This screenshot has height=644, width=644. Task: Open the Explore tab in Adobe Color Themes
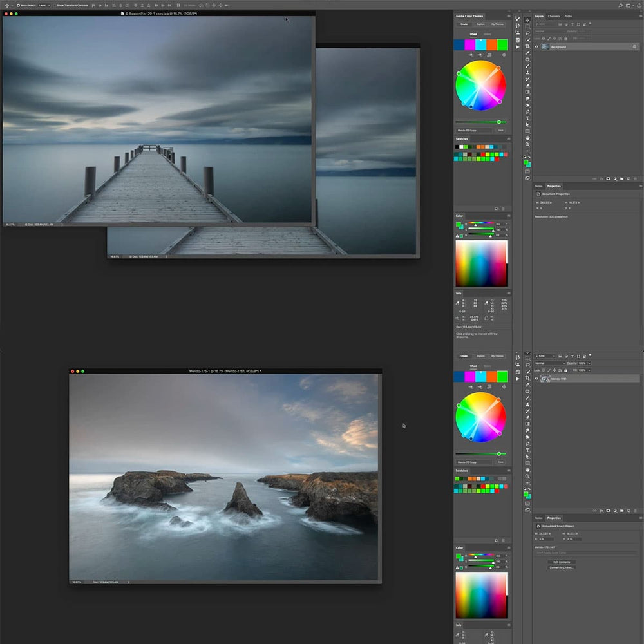(x=480, y=24)
